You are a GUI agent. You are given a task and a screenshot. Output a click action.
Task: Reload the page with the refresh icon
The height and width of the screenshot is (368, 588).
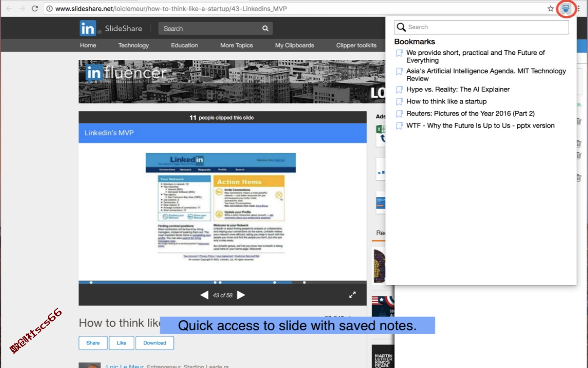click(x=34, y=8)
